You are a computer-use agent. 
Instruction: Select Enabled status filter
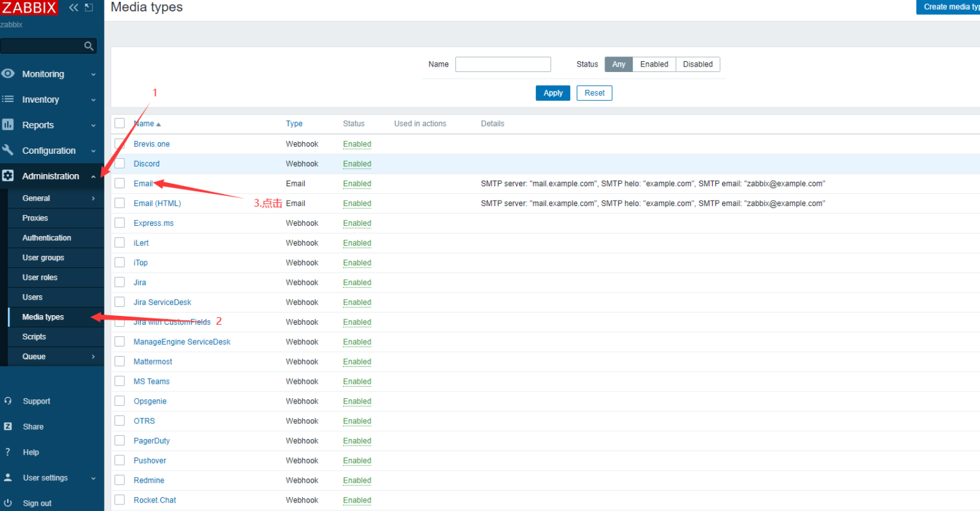tap(654, 64)
